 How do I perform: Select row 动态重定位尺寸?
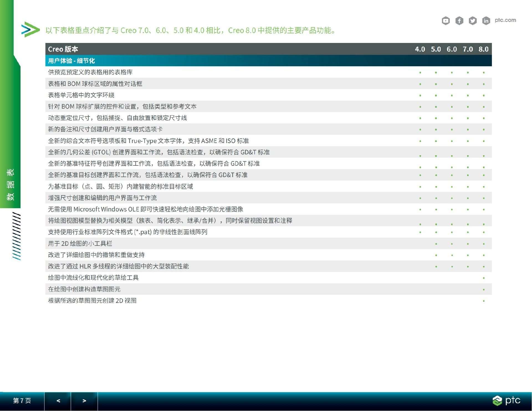[x=268, y=118]
